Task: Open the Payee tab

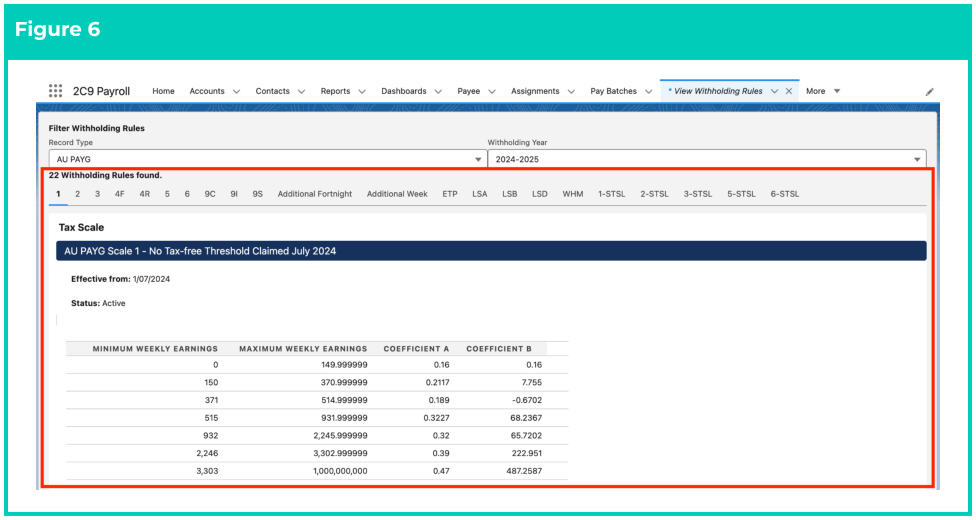Action: pyautogui.click(x=469, y=91)
